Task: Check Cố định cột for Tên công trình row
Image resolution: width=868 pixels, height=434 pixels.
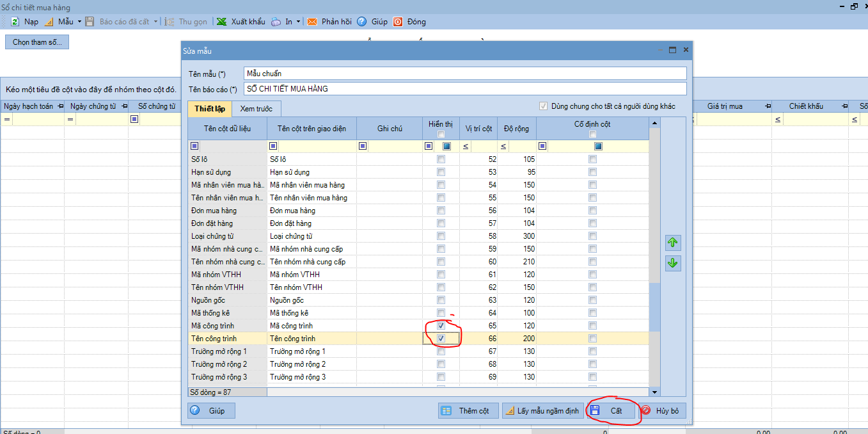Action: pos(592,339)
